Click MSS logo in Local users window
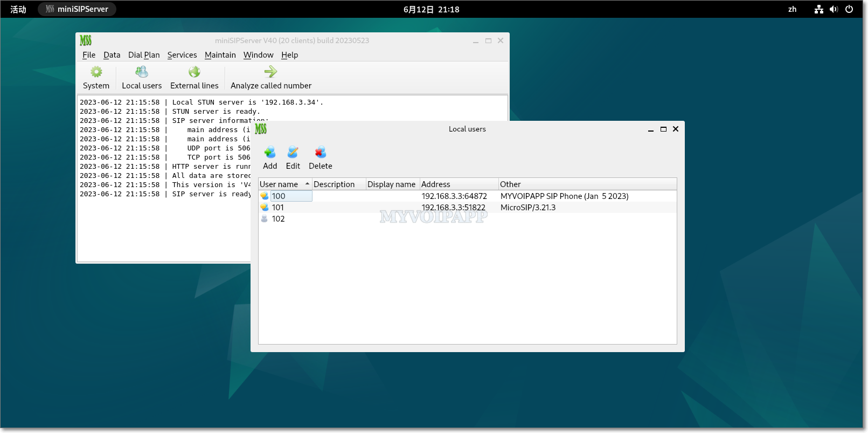Viewport: 868px width, 433px height. point(261,129)
